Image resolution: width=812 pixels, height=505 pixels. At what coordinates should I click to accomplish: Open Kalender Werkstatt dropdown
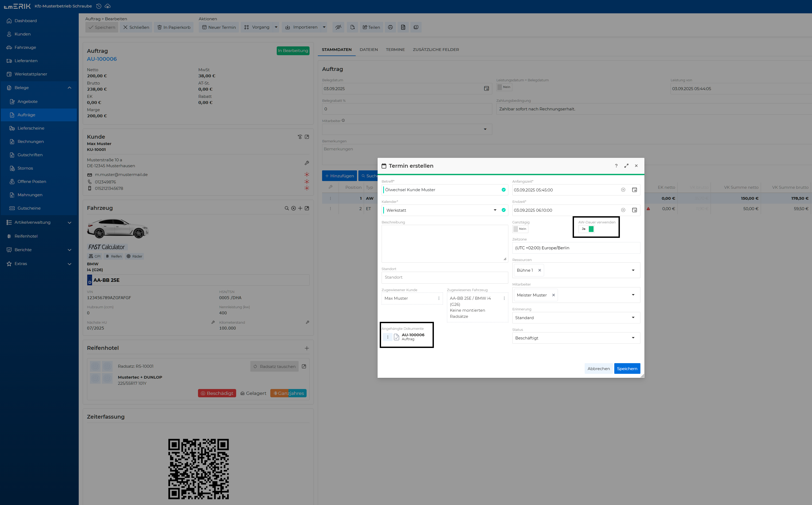point(495,210)
